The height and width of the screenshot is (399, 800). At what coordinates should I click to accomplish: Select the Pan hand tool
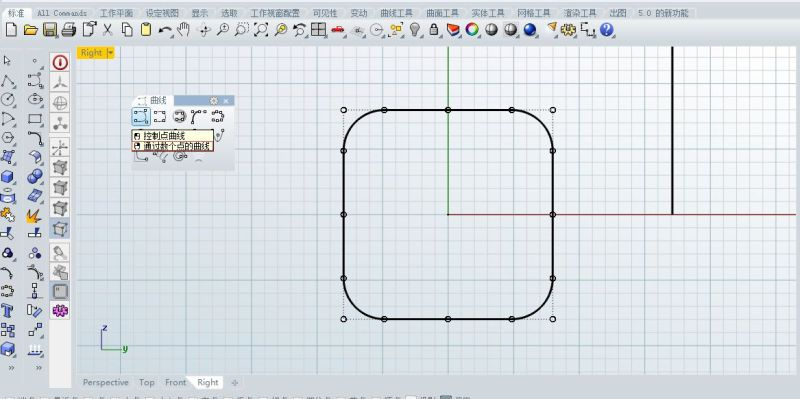(183, 30)
